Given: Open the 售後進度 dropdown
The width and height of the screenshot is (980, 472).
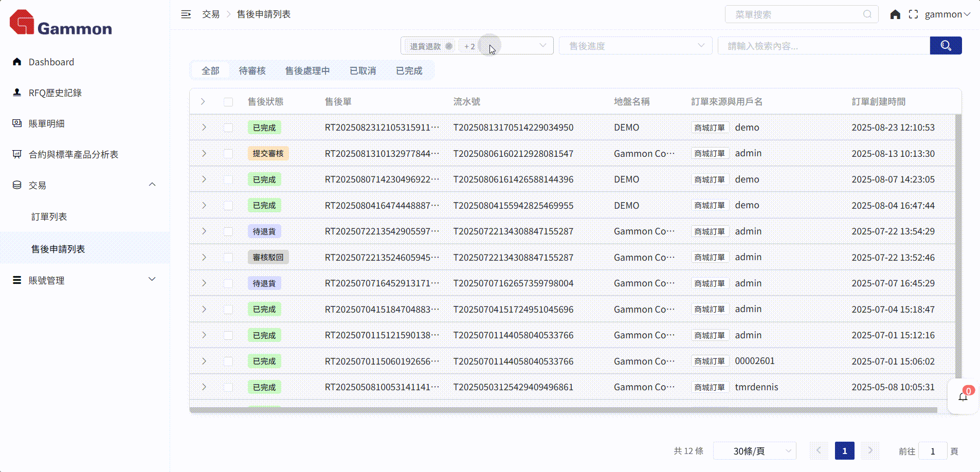Looking at the screenshot, I should (635, 46).
